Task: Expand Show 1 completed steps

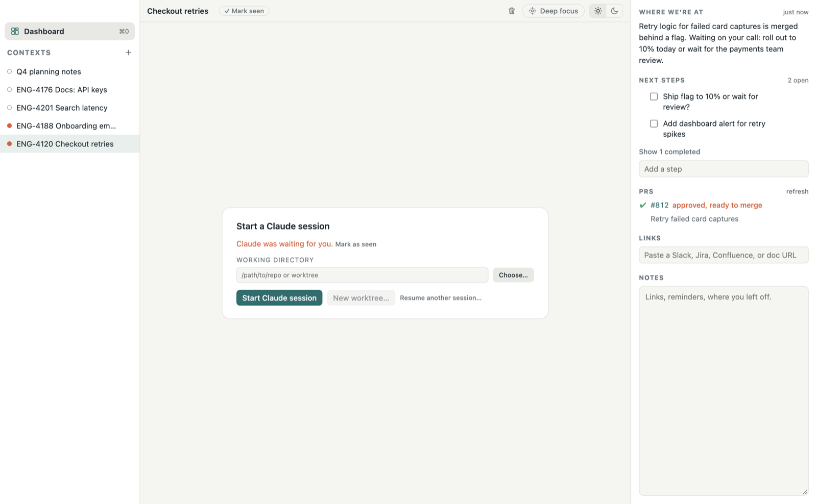Action: pos(669,152)
